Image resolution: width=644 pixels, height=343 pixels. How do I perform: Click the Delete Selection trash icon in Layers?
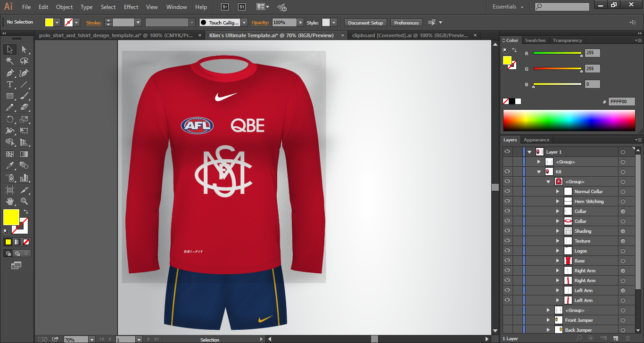[627, 338]
